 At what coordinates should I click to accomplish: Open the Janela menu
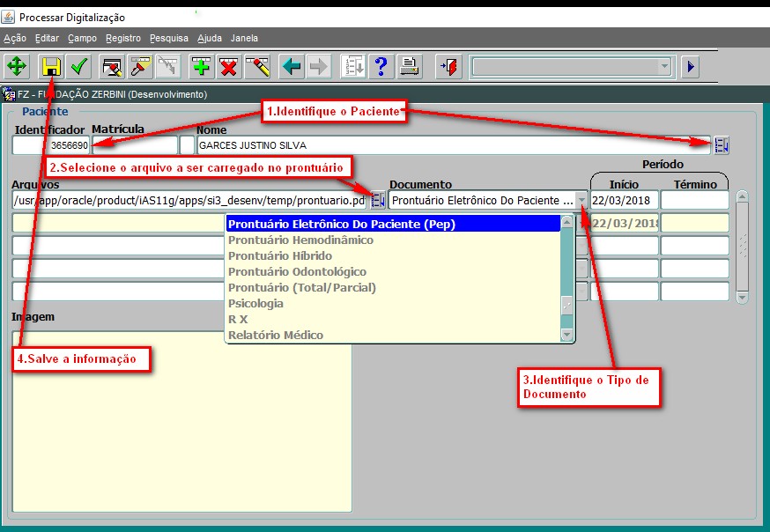pos(244,38)
